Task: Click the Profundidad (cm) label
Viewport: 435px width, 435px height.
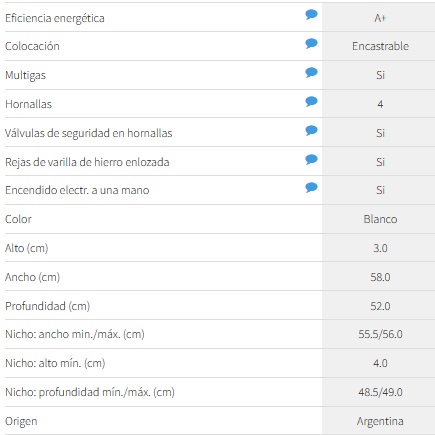Action: (47, 306)
